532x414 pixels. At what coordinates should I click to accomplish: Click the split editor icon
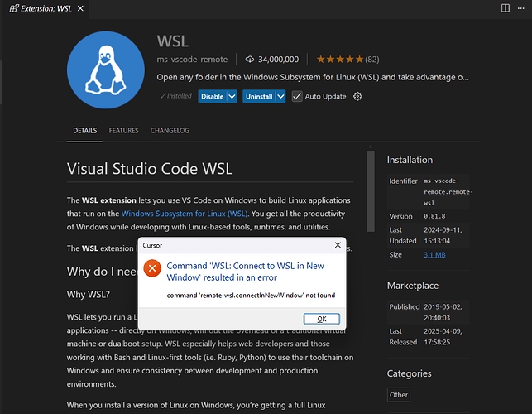tap(506, 8)
